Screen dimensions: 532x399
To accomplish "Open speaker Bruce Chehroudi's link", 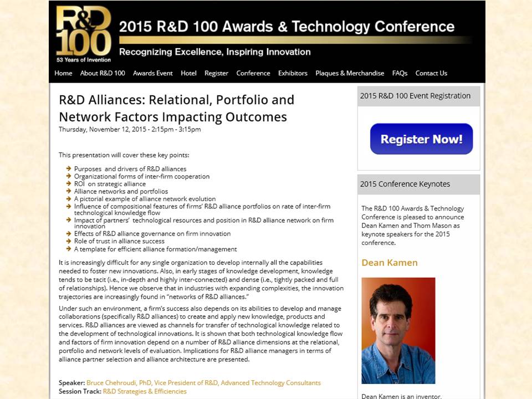I will click(x=203, y=383).
